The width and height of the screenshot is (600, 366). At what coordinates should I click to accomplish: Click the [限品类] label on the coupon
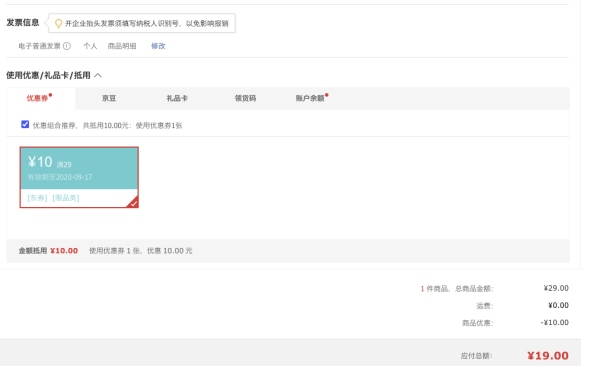66,198
